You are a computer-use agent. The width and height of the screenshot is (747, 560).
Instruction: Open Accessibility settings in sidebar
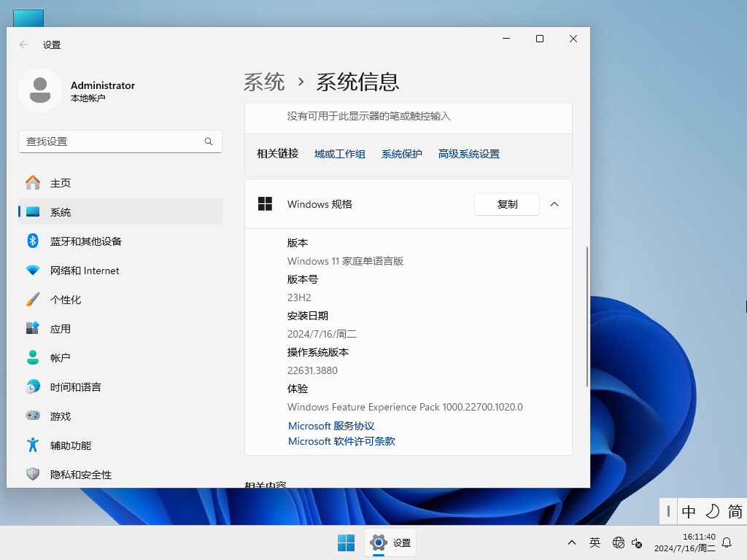pyautogui.click(x=69, y=445)
